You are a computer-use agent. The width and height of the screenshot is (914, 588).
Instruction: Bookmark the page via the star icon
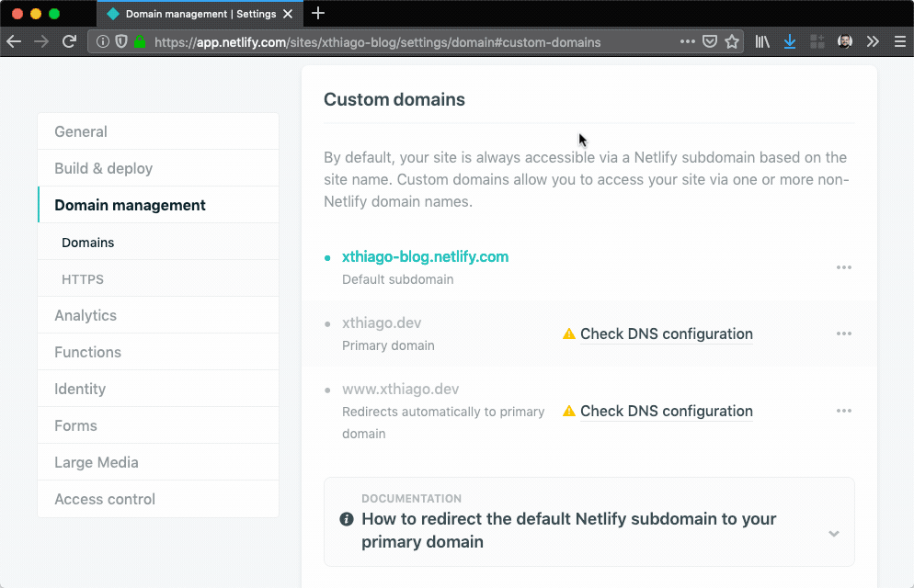coord(732,41)
